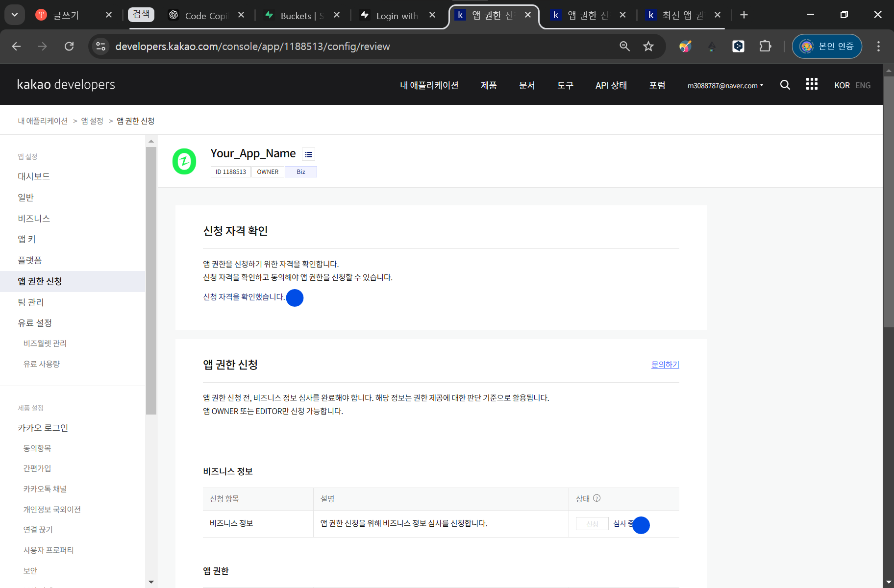Click the address bar URL field

(363, 46)
